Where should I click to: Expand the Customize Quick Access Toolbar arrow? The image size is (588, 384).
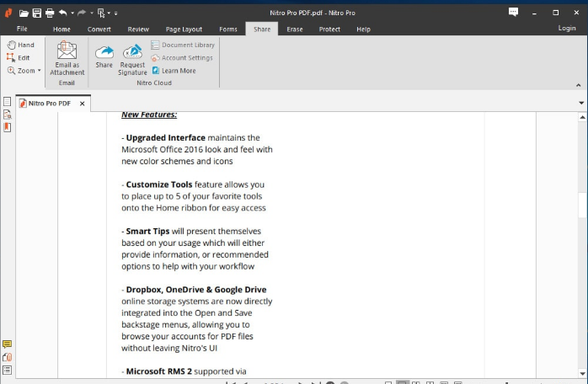click(116, 13)
